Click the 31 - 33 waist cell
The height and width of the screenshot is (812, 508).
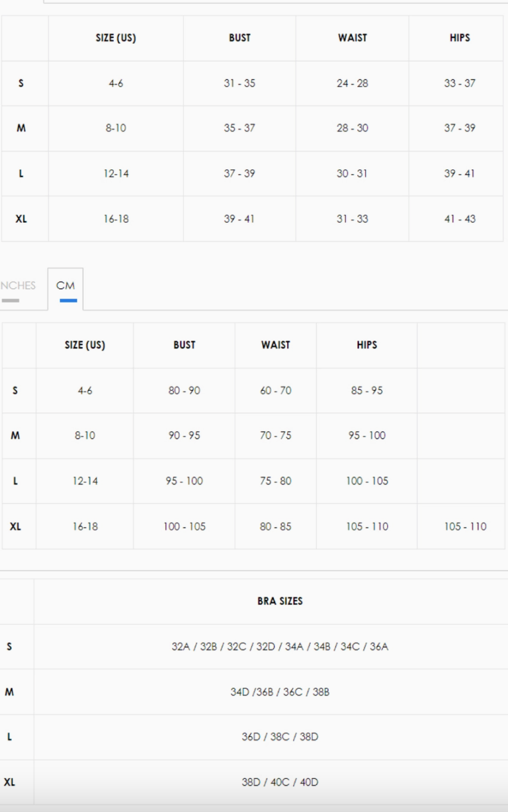353,219
